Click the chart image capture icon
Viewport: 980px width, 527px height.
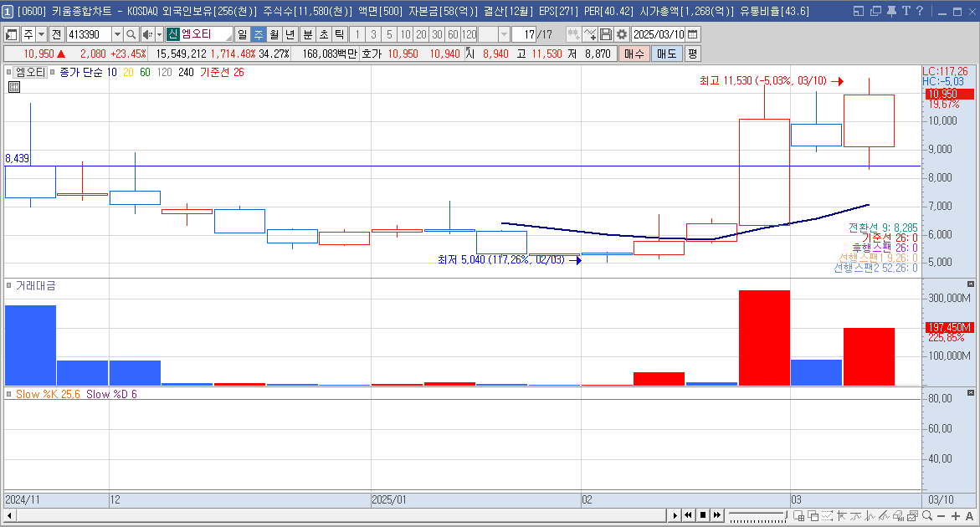pos(912,516)
